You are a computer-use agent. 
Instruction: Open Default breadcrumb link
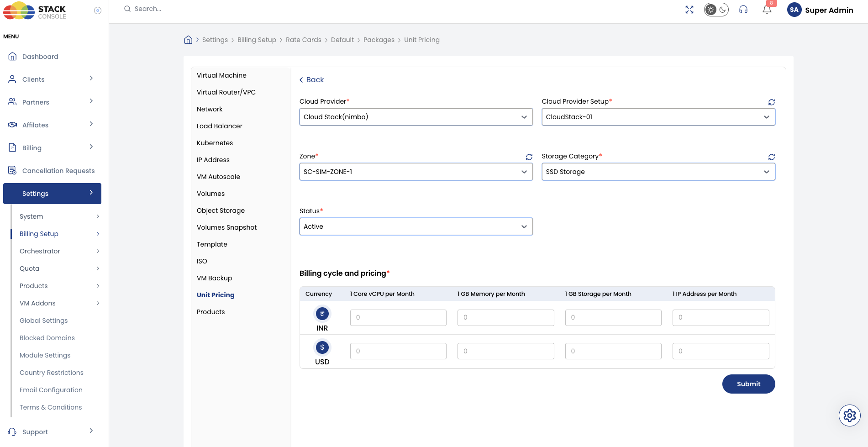tap(342, 40)
